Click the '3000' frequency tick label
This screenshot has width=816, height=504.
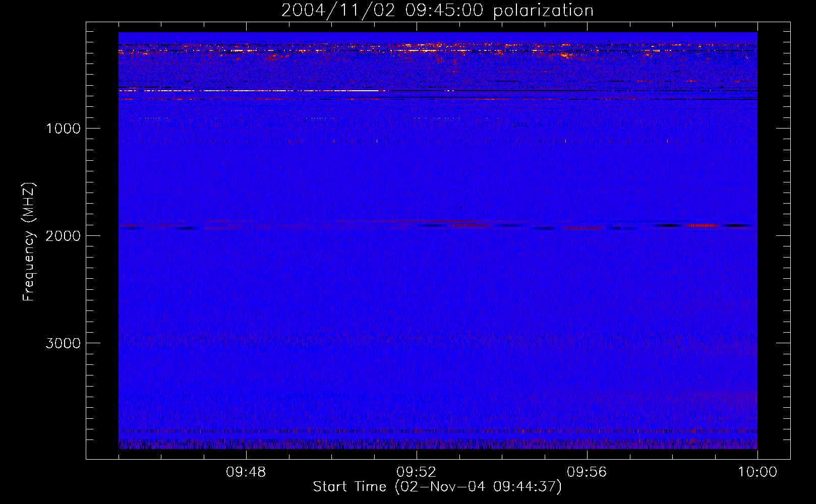point(63,343)
